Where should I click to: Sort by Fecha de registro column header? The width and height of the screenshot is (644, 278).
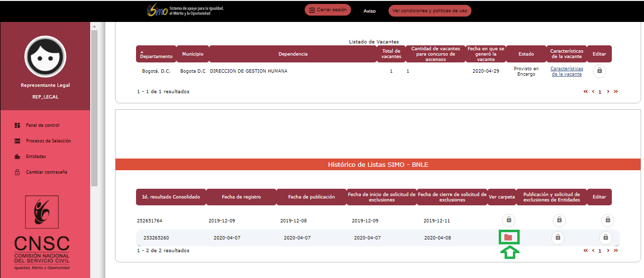[241, 197]
